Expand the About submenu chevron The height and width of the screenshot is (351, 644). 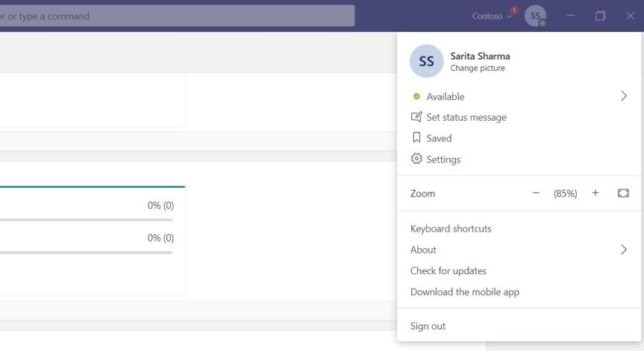623,250
